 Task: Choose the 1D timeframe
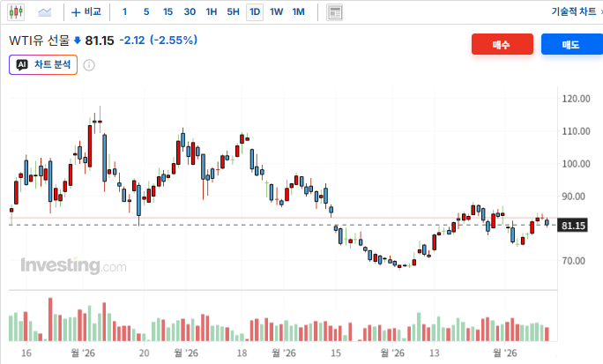[255, 12]
